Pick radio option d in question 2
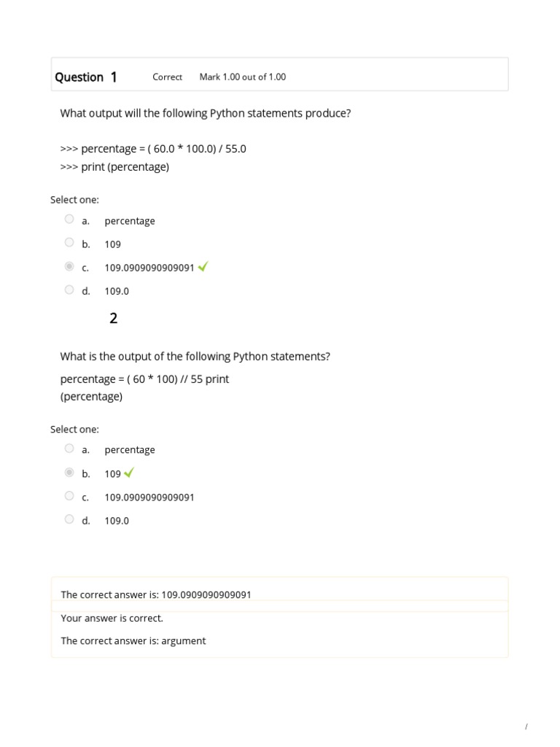This screenshot has width=560, height=747. tap(69, 519)
